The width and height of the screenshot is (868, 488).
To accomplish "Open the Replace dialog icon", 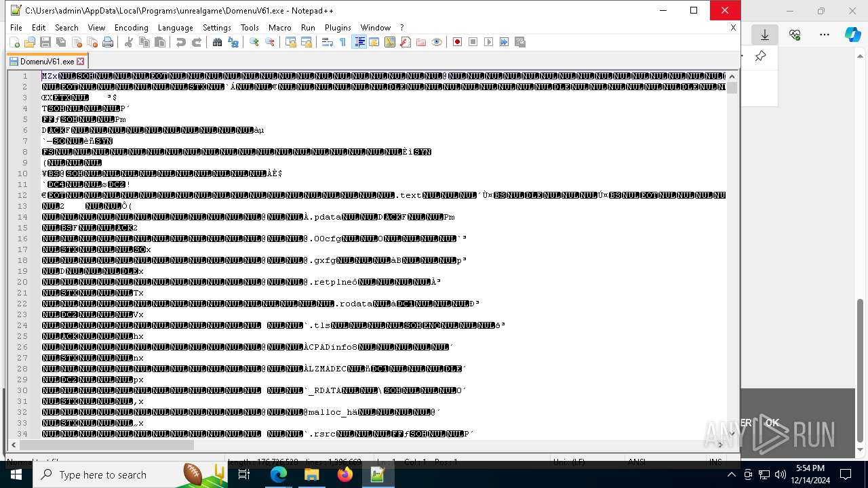I will [233, 42].
